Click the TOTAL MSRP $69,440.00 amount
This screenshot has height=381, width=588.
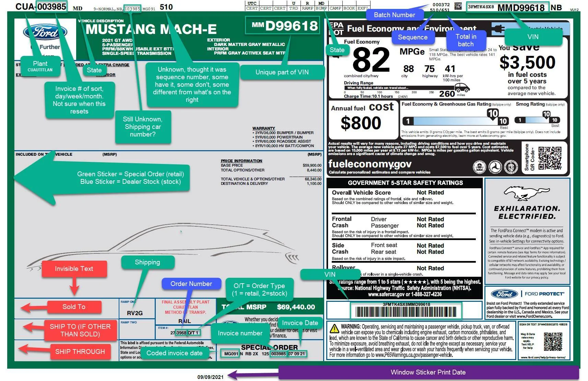coord(296,307)
